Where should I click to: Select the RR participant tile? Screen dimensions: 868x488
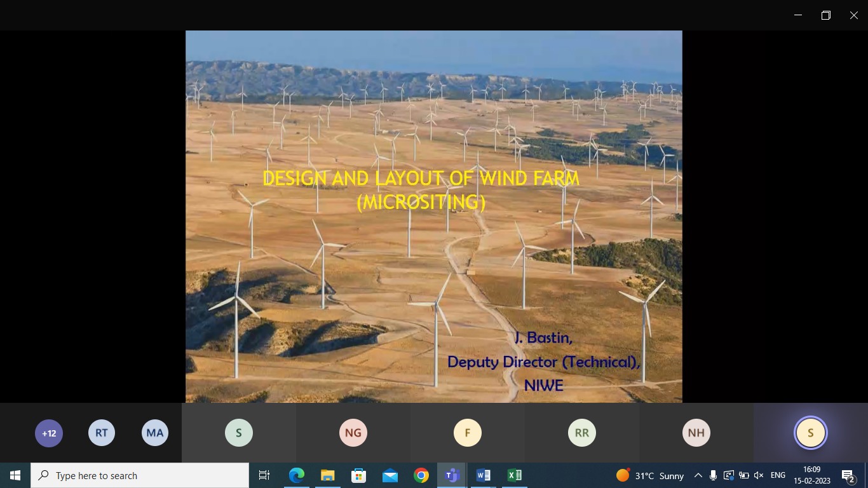point(581,433)
